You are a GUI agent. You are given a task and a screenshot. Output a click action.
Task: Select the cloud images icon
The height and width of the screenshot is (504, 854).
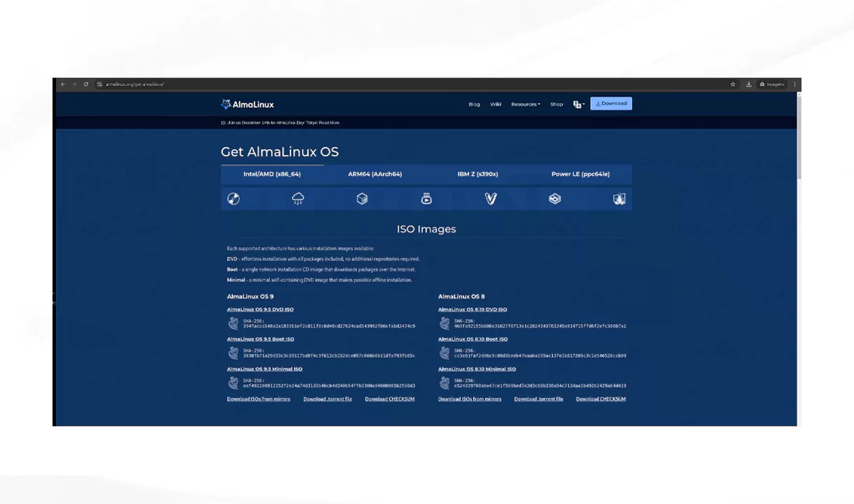click(298, 199)
